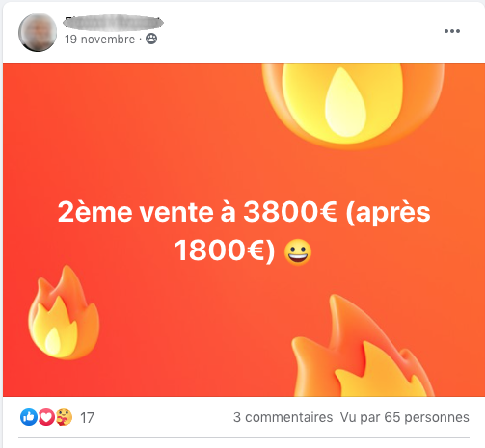Click the divider line below reactions
This screenshot has width=485, height=448.
pos(244,437)
